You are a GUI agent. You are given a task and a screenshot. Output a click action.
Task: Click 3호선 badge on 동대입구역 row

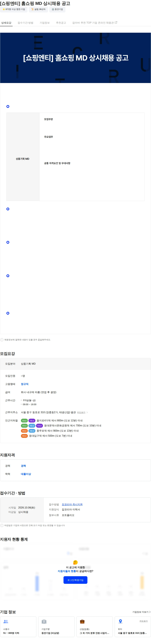coord(24,436)
